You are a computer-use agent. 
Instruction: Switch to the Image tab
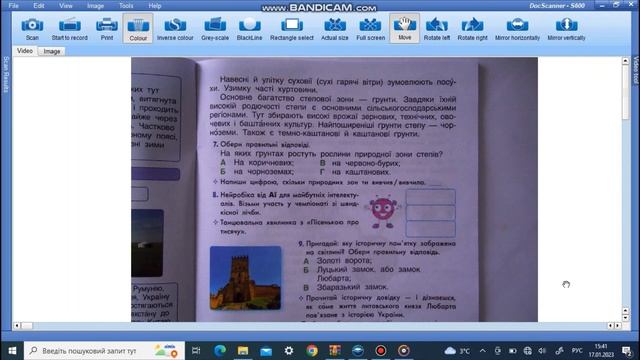[52, 51]
